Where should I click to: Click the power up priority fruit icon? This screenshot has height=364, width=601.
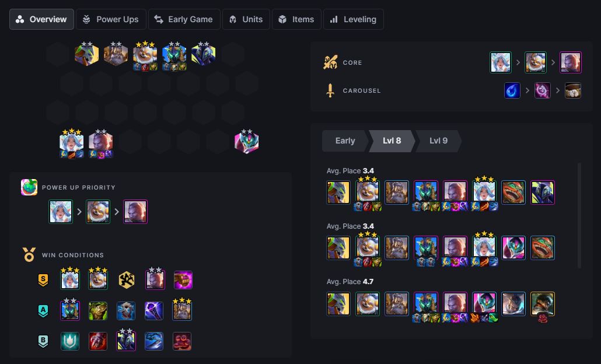29,187
